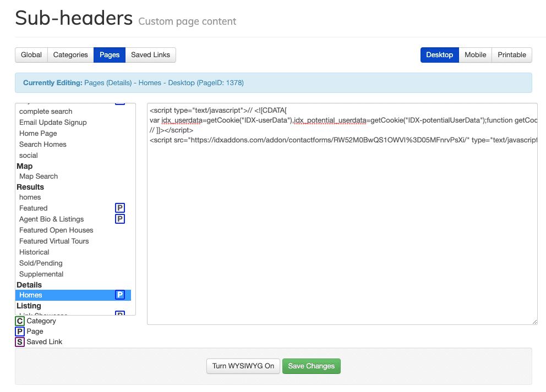Switch to the Categories tab
This screenshot has height=392, width=546.
click(x=70, y=55)
